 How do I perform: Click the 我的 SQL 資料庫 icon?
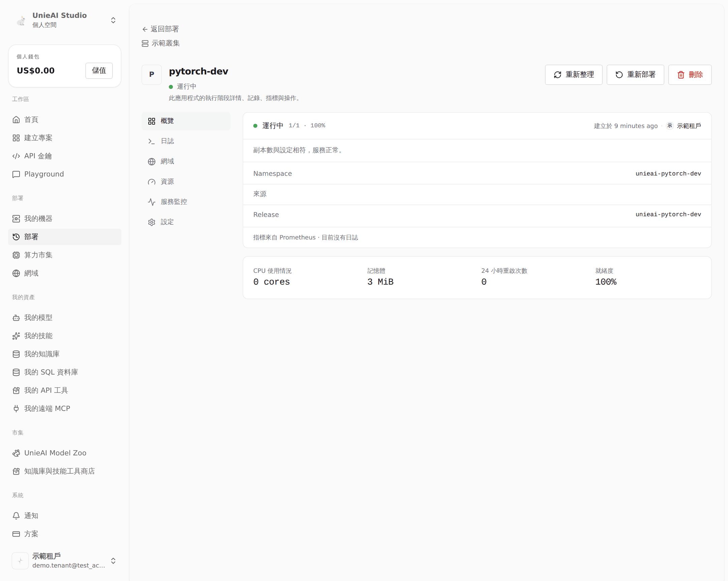tap(16, 372)
